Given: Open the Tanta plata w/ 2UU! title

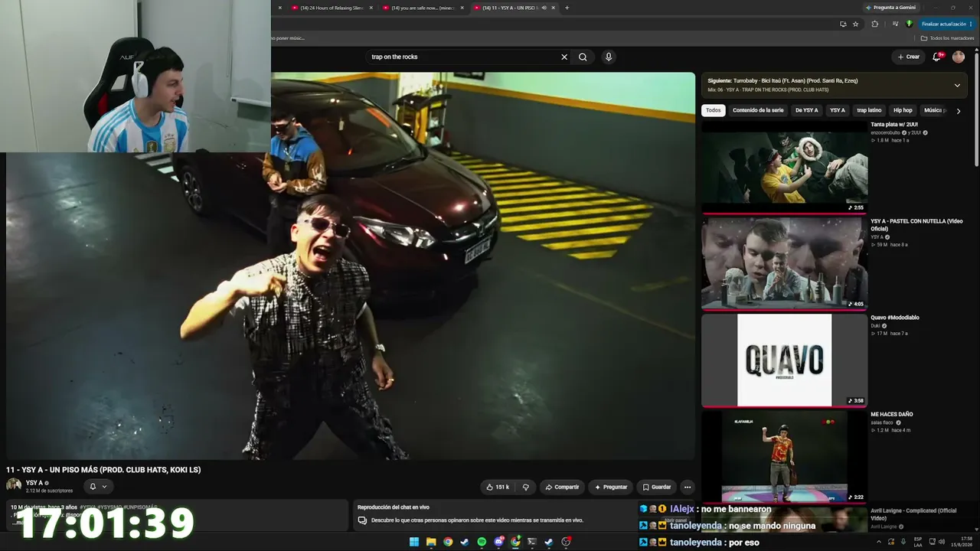Looking at the screenshot, I should point(894,124).
